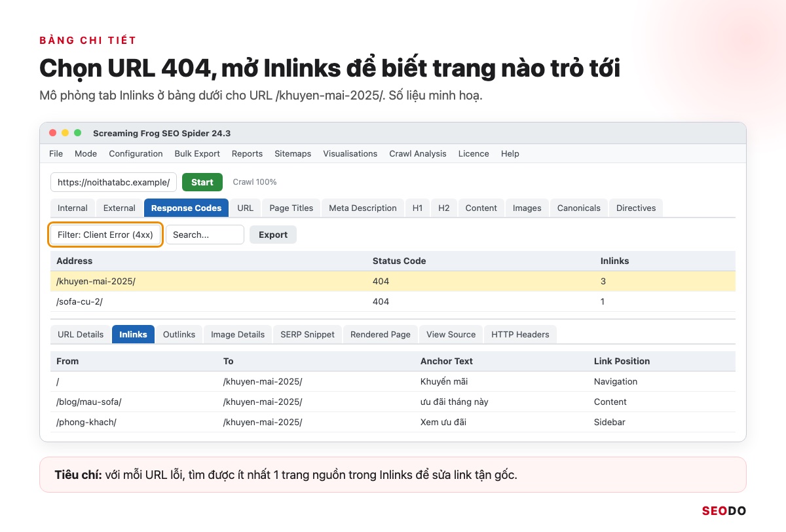Close the Screaming Frog window with red button
This screenshot has width=786, height=532.
[x=53, y=133]
